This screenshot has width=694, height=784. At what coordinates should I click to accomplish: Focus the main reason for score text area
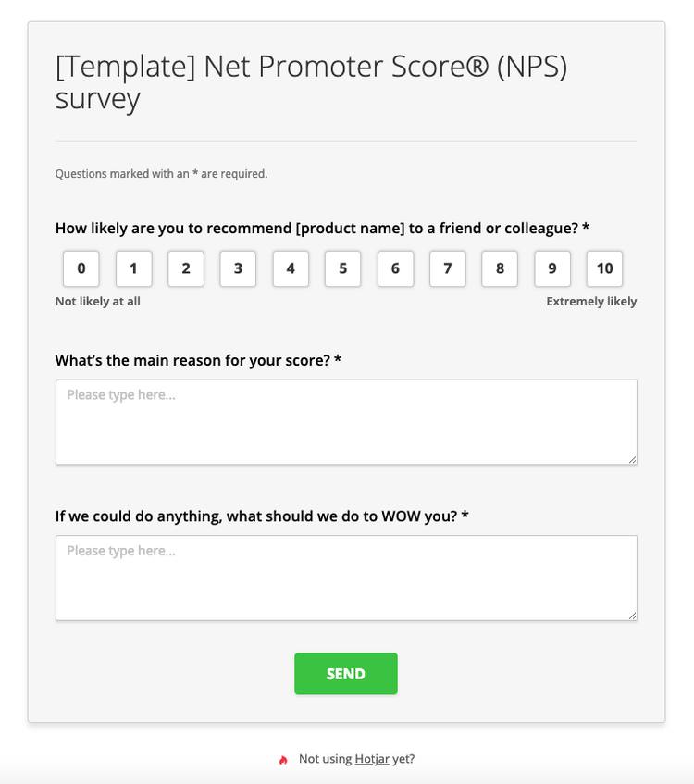pos(346,422)
